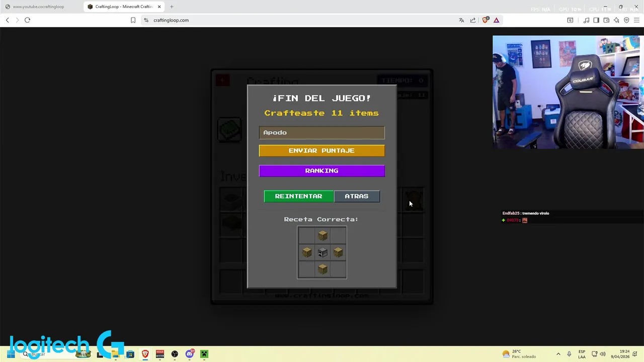Viewport: 644px width, 362px height.
Task: Open a new browser tab
Action: click(x=172, y=7)
